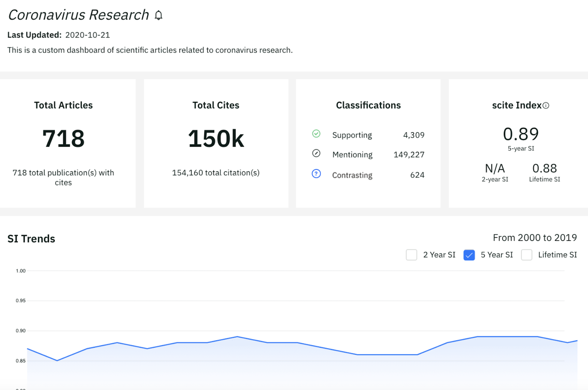Select the Total Cites card
The image size is (588, 390).
pyautogui.click(x=216, y=143)
